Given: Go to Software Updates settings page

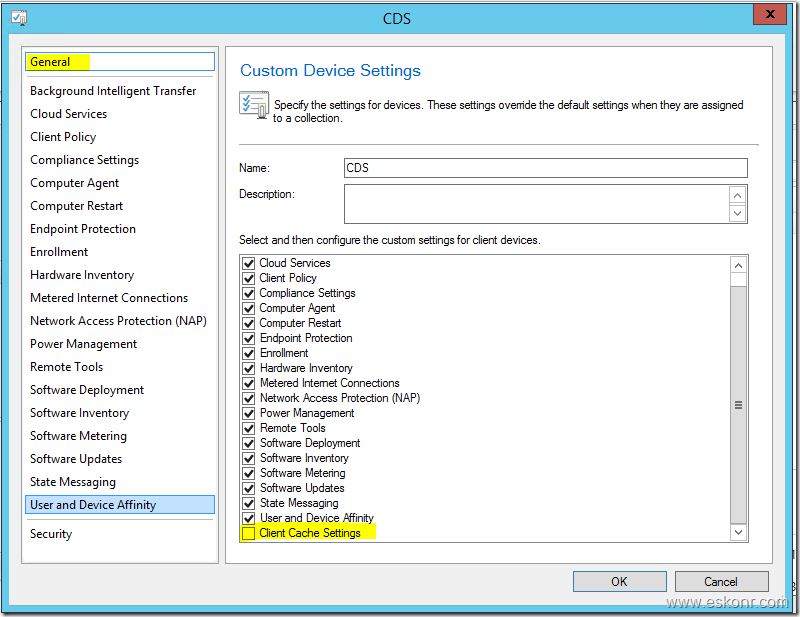Looking at the screenshot, I should tap(76, 459).
